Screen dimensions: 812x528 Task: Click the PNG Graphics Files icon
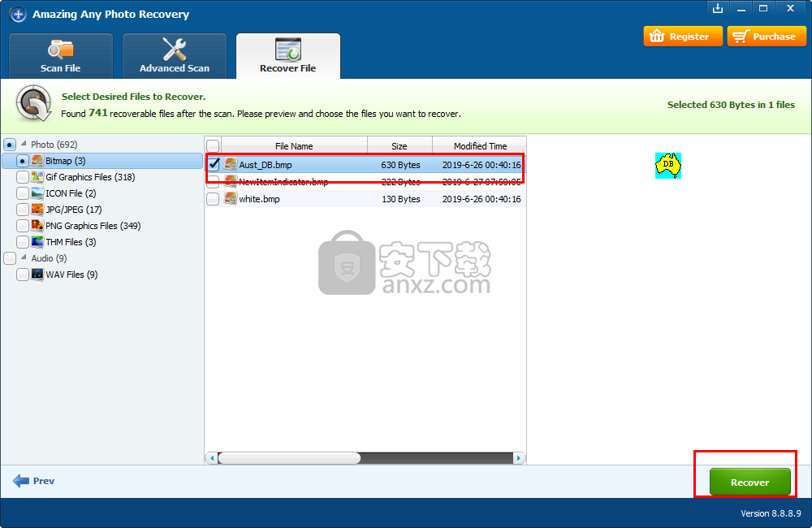[x=37, y=225]
